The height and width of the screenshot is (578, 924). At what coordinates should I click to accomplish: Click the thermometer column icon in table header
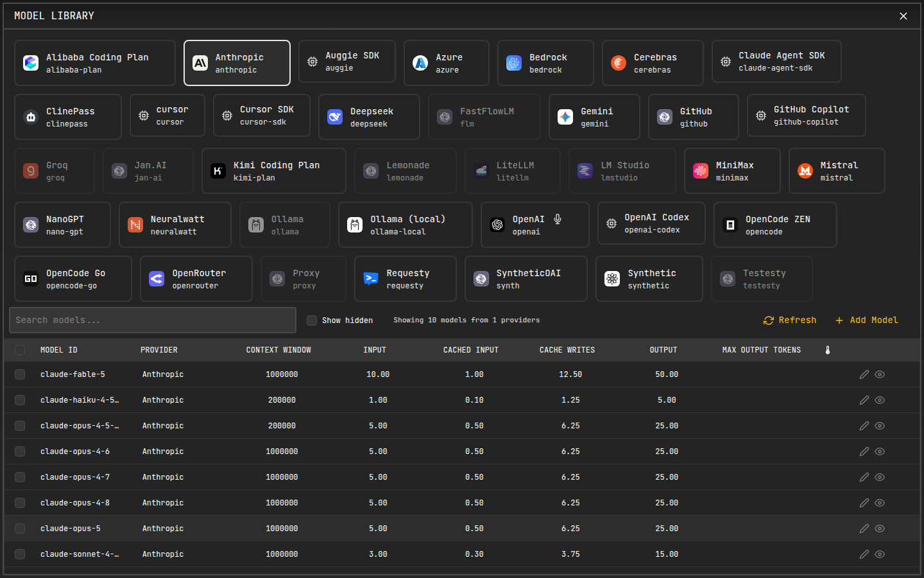(x=828, y=350)
